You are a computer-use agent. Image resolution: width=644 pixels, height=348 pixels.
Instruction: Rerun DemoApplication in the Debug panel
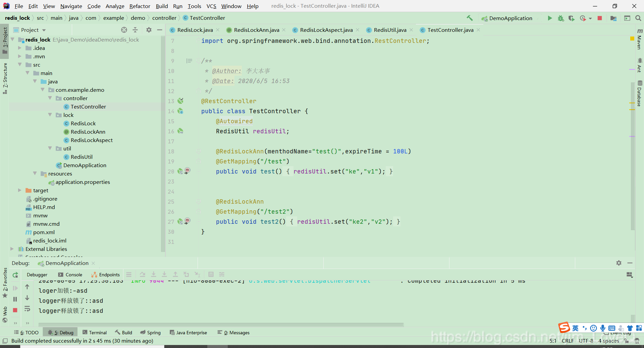15,275
